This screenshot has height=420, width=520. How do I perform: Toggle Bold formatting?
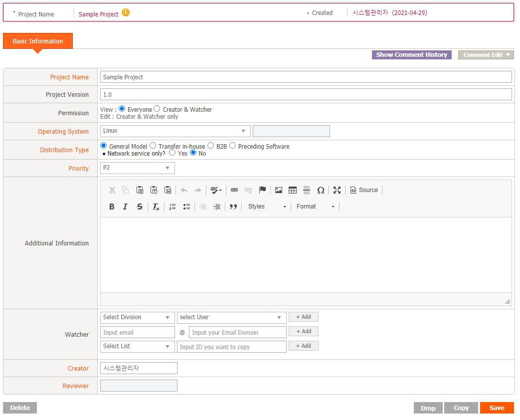pos(112,207)
